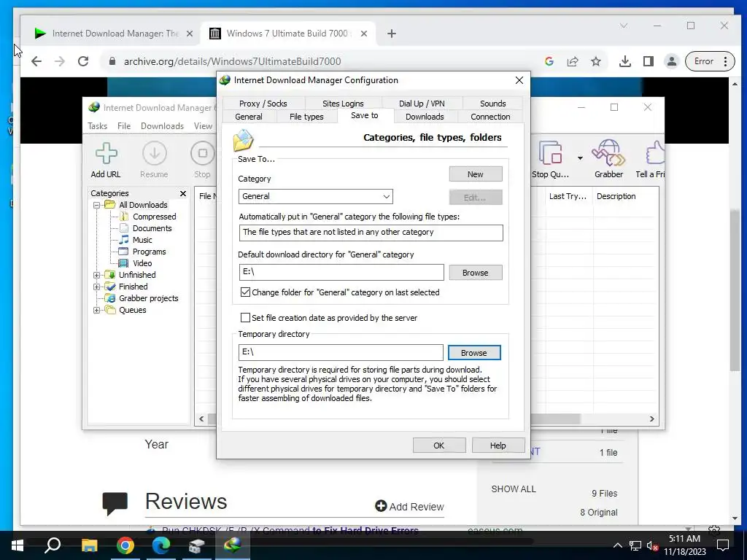
Task: Toggle Chrome side panel icon
Action: click(649, 61)
